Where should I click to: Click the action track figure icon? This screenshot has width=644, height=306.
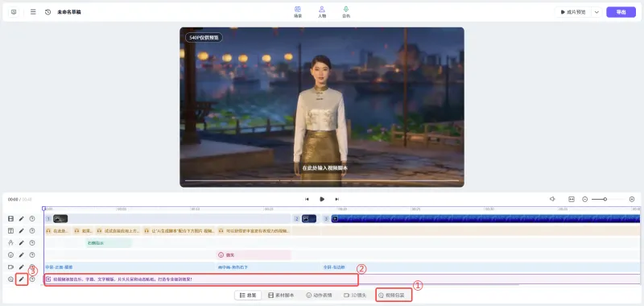(x=11, y=242)
